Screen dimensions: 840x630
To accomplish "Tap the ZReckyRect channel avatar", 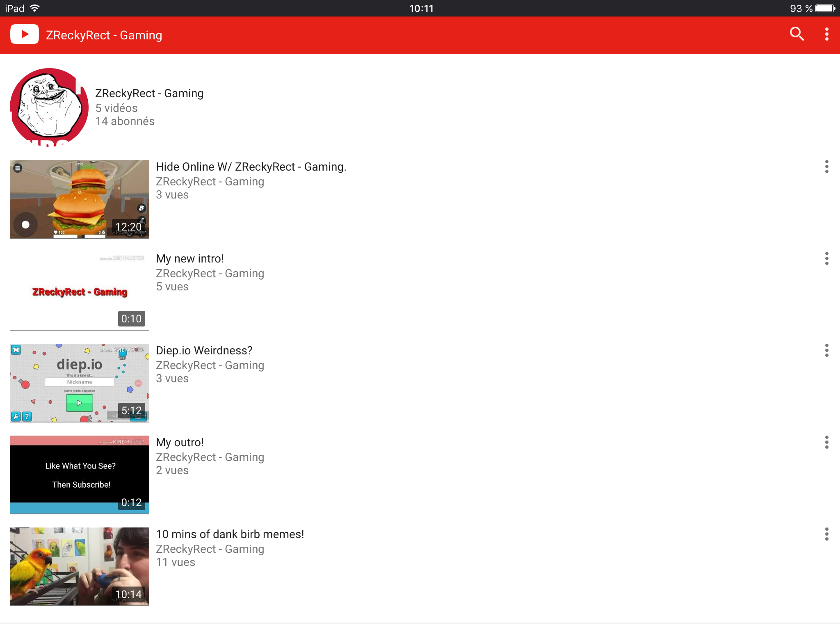I will [x=49, y=107].
